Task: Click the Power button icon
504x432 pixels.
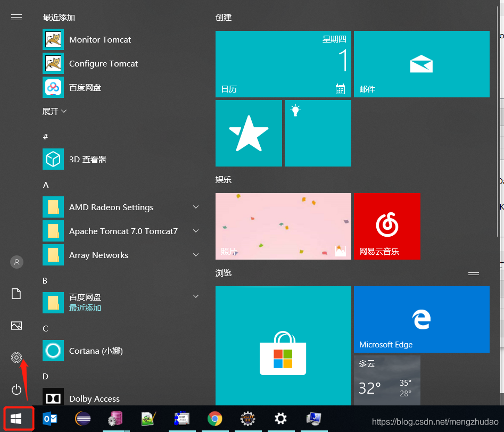Action: [16, 389]
